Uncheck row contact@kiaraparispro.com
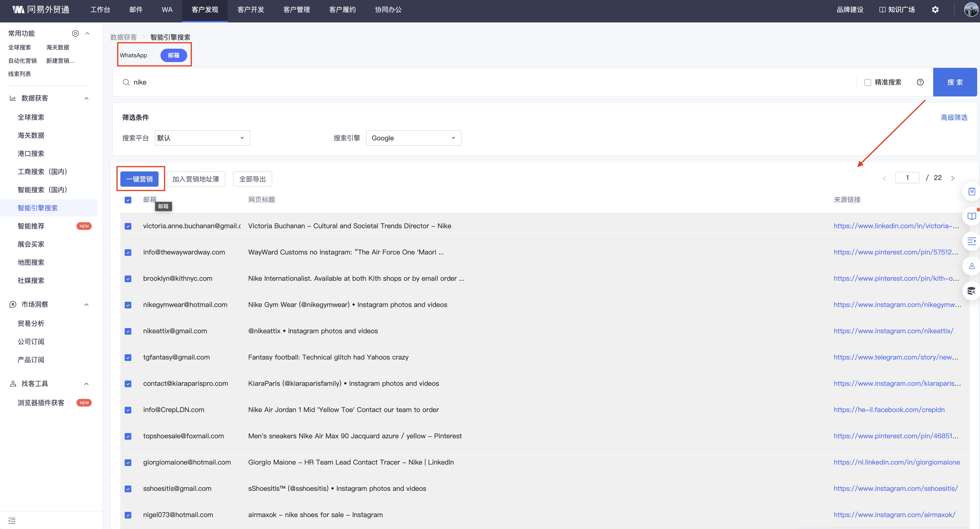Screen dimensions: 980x529 tap(128, 384)
